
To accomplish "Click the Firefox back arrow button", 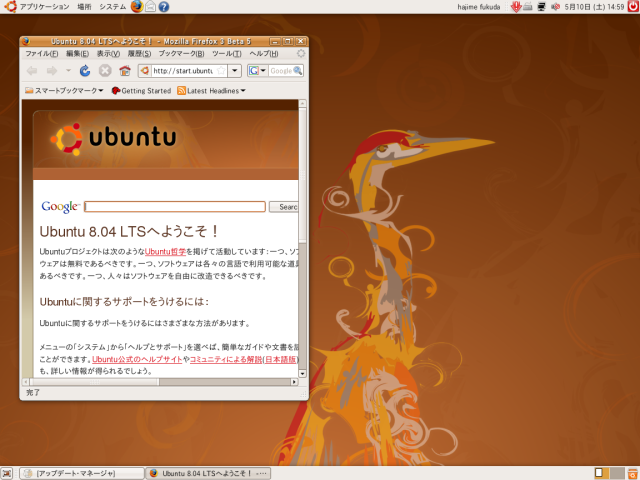I will pyautogui.click(x=32, y=71).
